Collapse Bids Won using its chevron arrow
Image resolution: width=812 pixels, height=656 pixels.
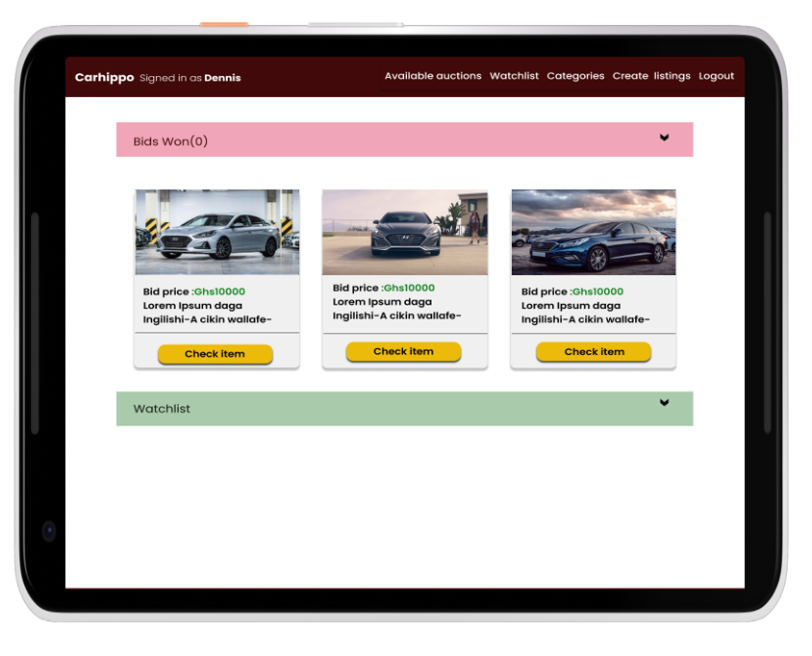click(664, 138)
